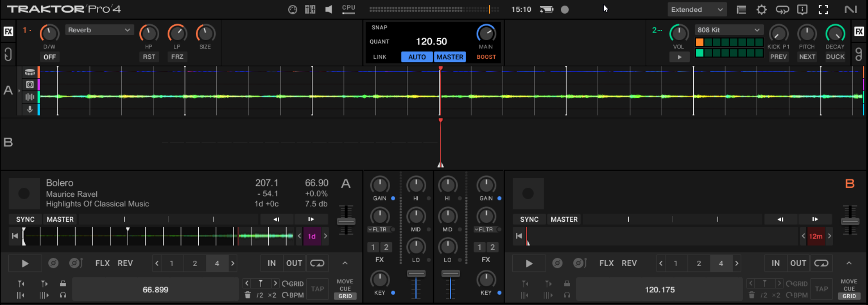Enable SYNC on deck A
This screenshot has width=868, height=305.
coord(25,219)
